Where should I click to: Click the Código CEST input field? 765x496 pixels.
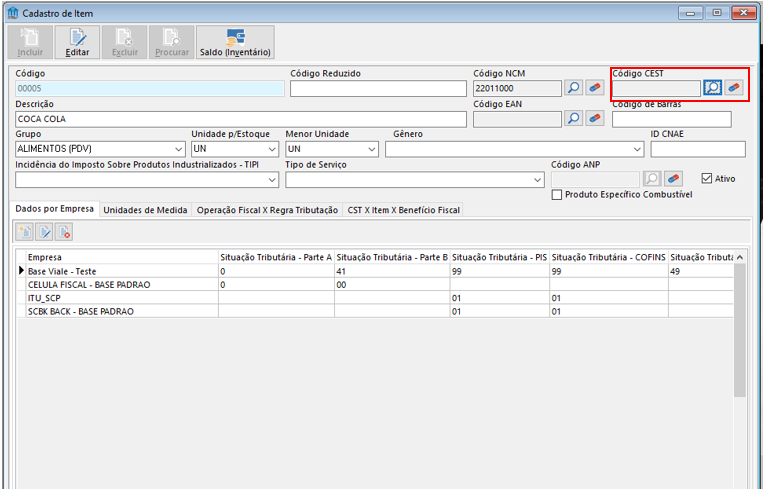(657, 88)
